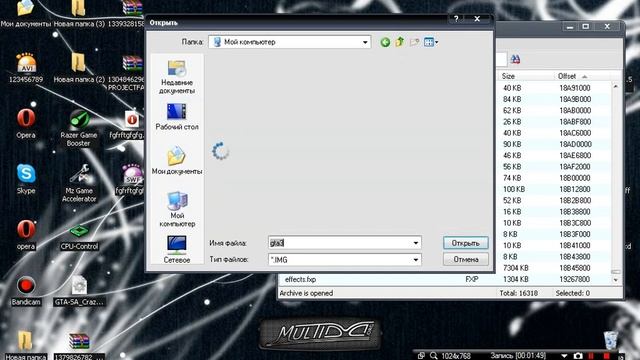Image resolution: width=640 pixels, height=360 pixels.
Task: Click offset value 18B12800
Action: pyautogui.click(x=575, y=189)
